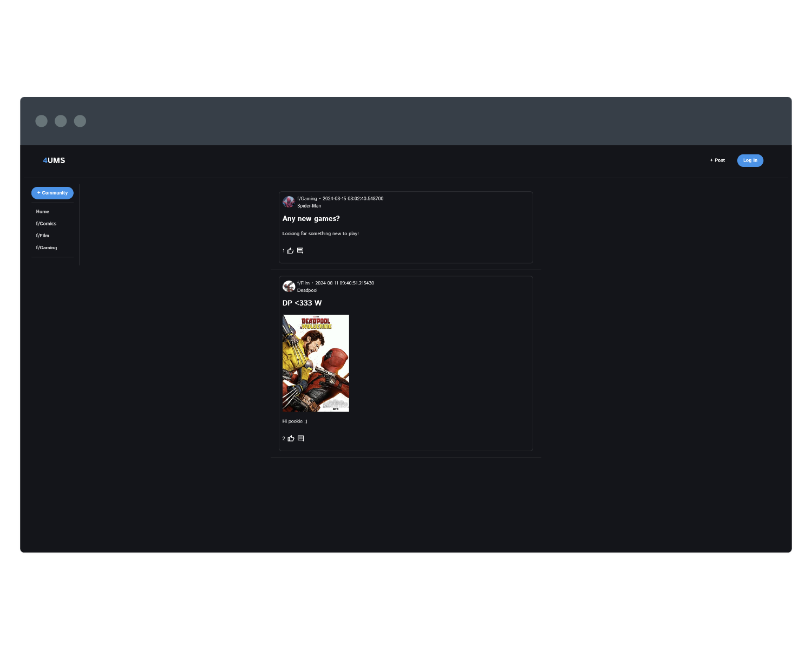
Task: Click the 4UMS logo
Action: click(x=54, y=160)
